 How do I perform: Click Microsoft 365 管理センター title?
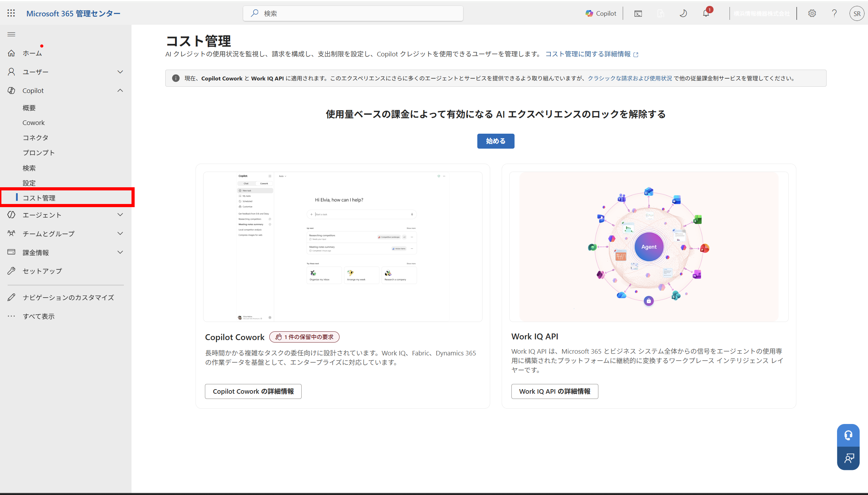[x=73, y=14]
